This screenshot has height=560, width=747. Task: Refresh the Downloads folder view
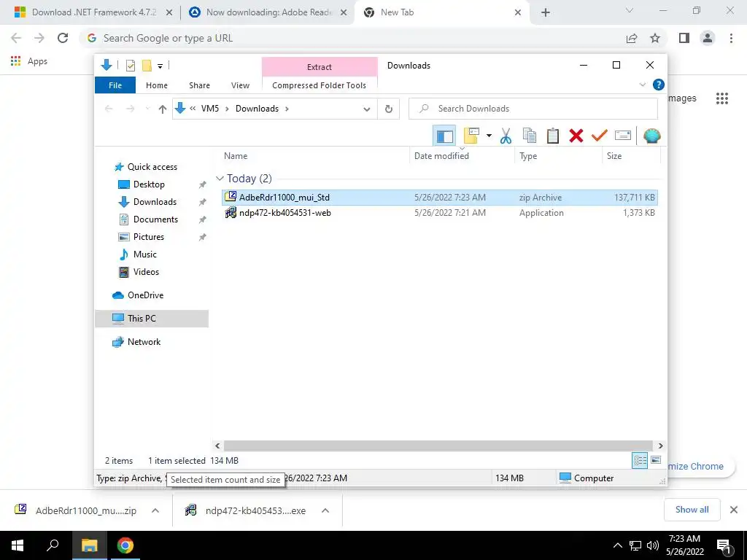[389, 109]
